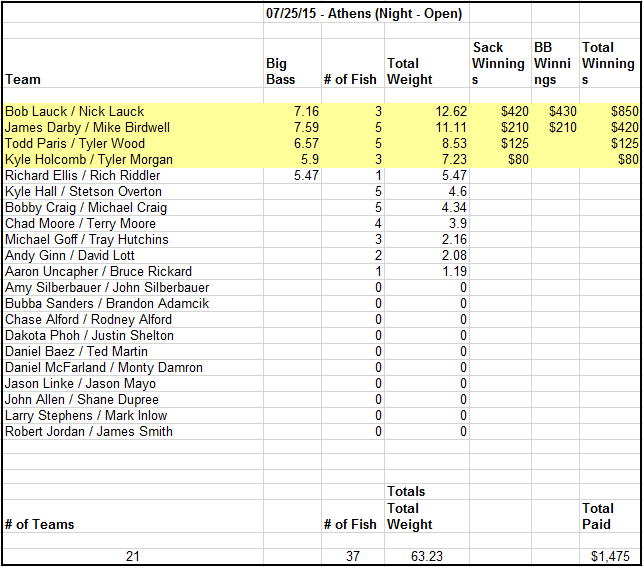Select 'Chad Moore / Terry Moore' team cell
The image size is (643, 567).
click(80, 223)
